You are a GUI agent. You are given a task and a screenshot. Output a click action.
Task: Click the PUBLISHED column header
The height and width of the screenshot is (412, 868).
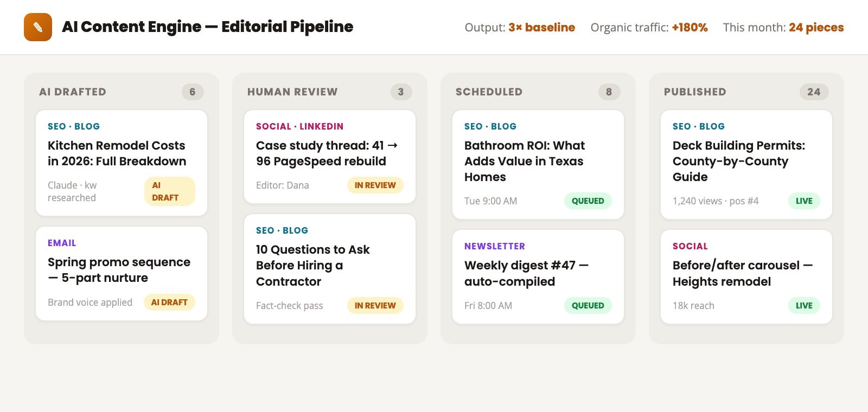(695, 92)
